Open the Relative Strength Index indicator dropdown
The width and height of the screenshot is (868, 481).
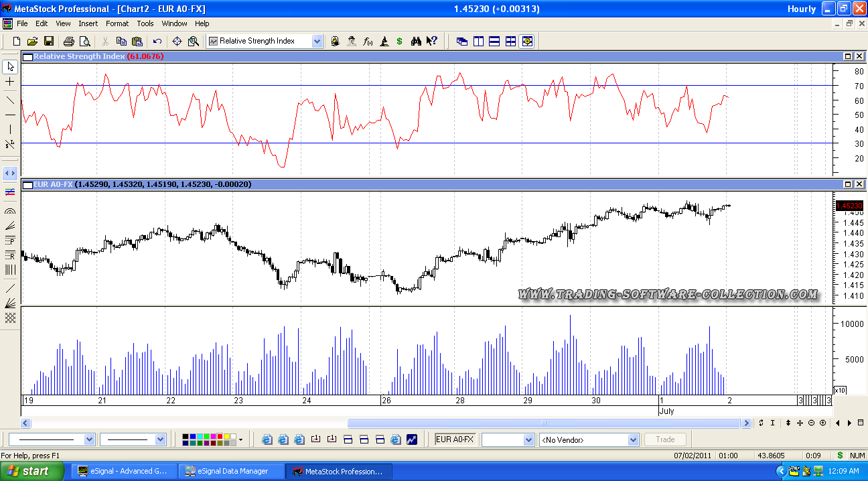[317, 42]
